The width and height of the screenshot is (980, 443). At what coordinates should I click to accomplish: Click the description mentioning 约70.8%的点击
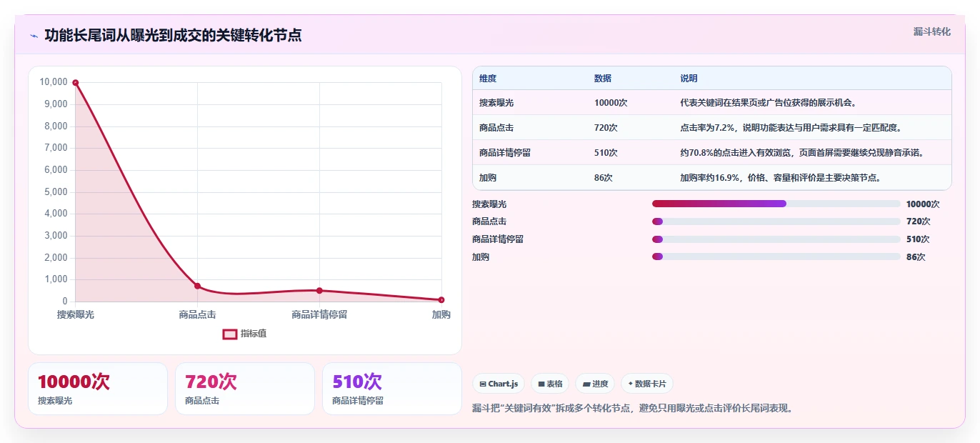click(801, 153)
